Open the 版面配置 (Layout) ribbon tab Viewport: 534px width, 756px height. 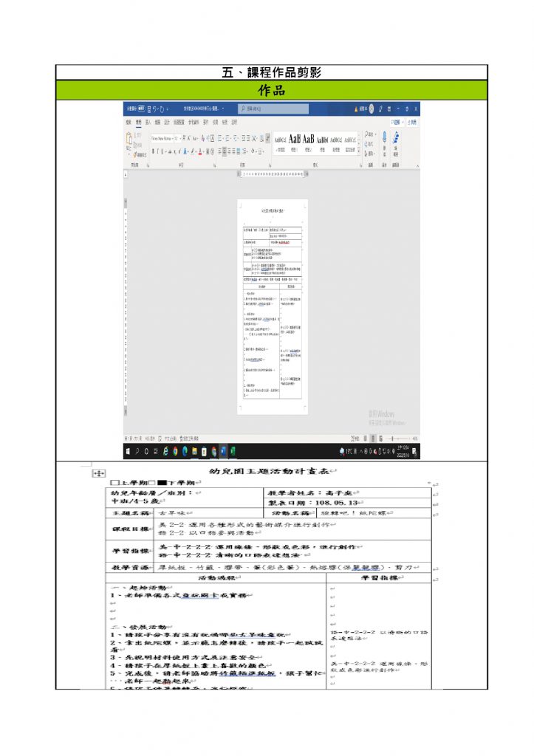(x=179, y=122)
